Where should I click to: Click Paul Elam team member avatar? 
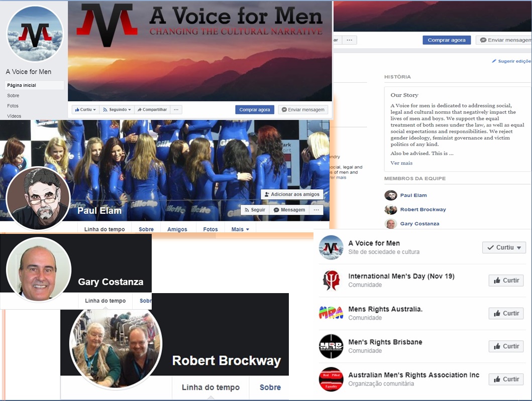pyautogui.click(x=390, y=195)
